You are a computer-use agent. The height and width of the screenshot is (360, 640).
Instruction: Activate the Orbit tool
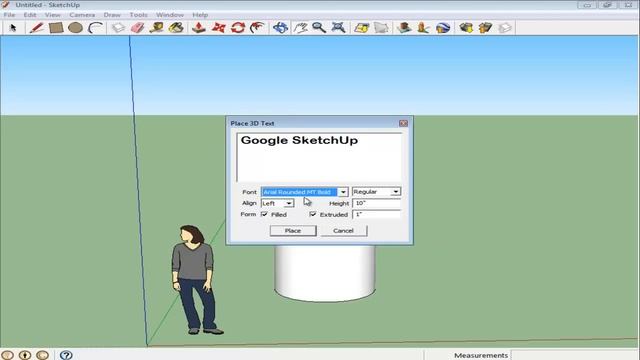click(x=280, y=28)
